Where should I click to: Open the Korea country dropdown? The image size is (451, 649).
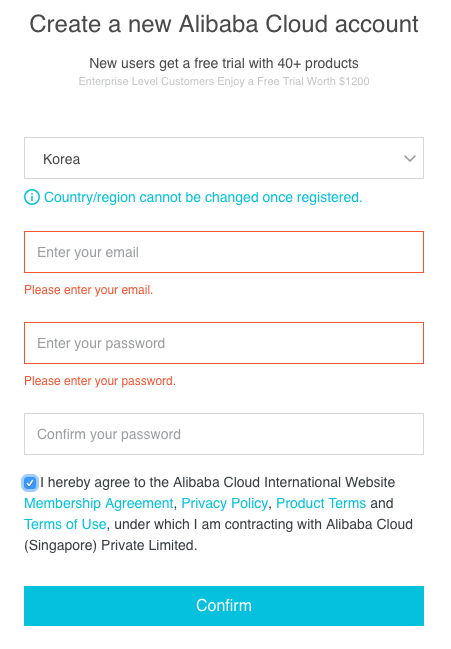click(x=224, y=158)
